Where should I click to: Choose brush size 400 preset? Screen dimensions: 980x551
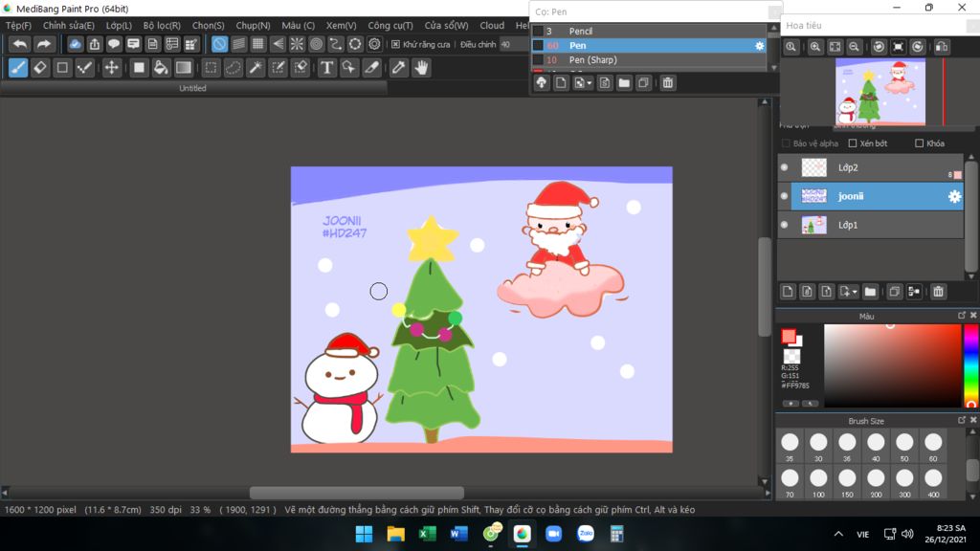pyautogui.click(x=933, y=482)
